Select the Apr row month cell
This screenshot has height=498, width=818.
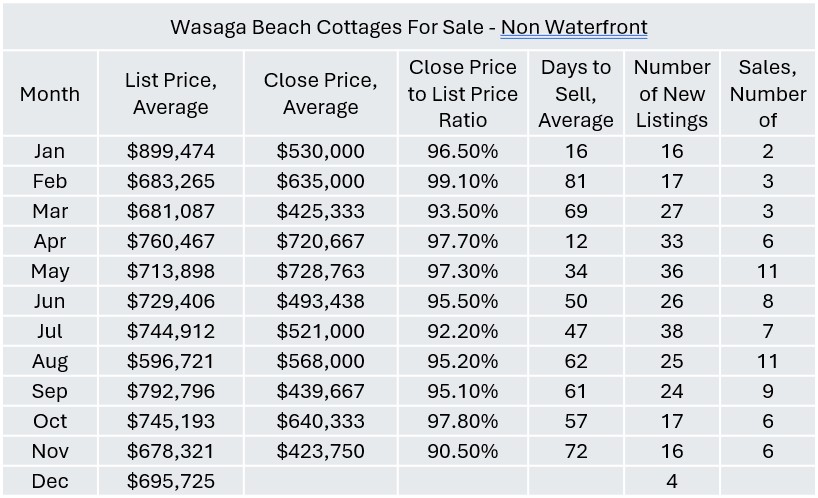tap(49, 242)
